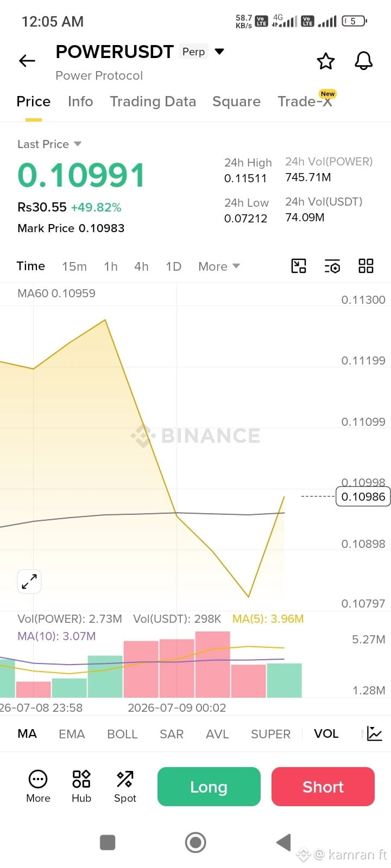Toggle the MA indicator
Screen dimensions: 391x868
click(x=27, y=733)
